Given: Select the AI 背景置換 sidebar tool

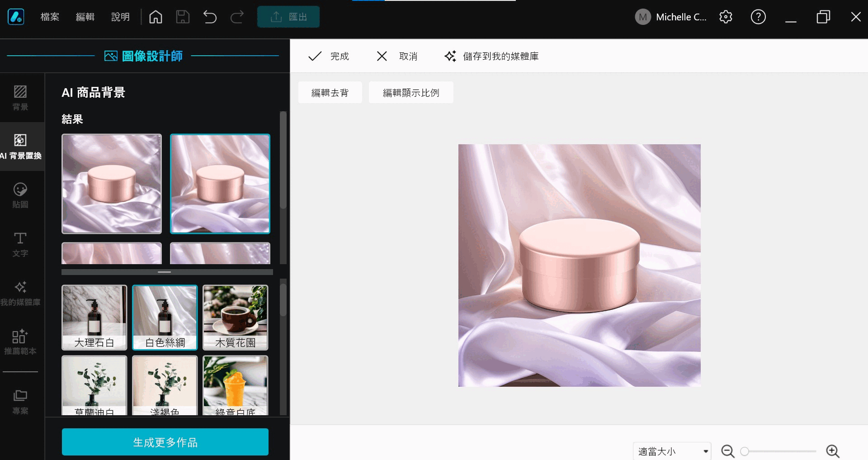Looking at the screenshot, I should click(20, 147).
